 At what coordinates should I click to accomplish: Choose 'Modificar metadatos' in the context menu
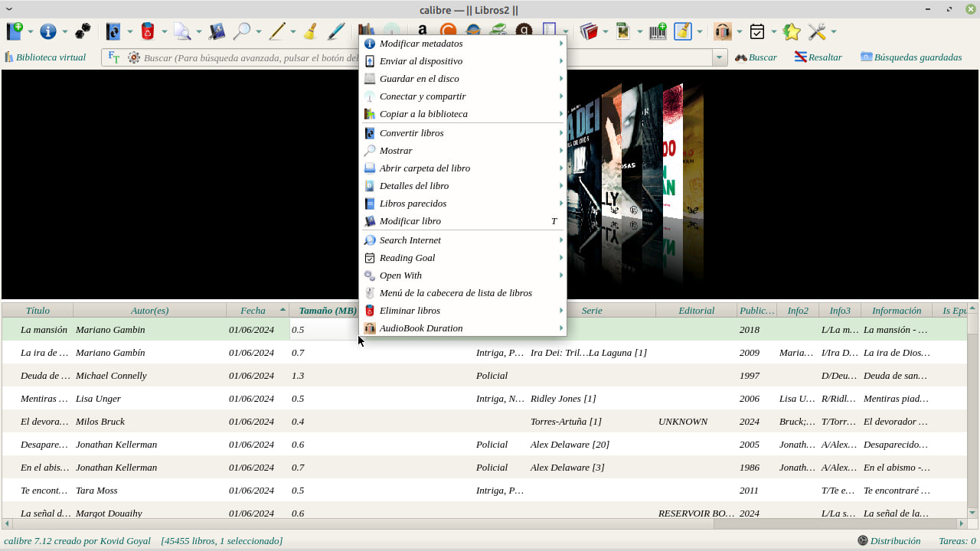point(463,44)
